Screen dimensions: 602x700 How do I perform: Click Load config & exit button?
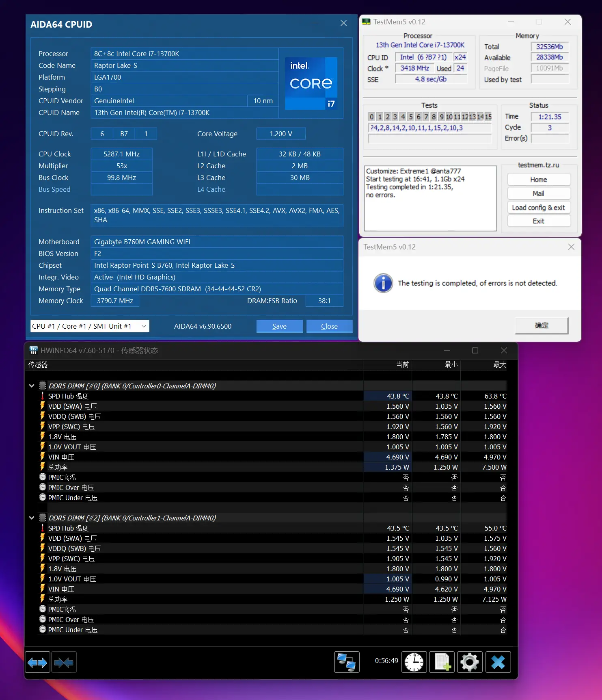[539, 208]
